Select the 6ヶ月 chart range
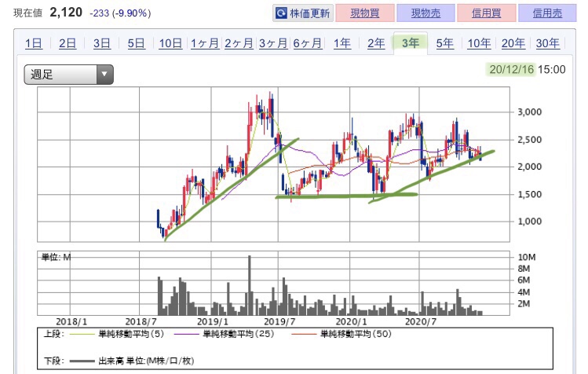Viewport: 588px width, 374px height. [307, 43]
